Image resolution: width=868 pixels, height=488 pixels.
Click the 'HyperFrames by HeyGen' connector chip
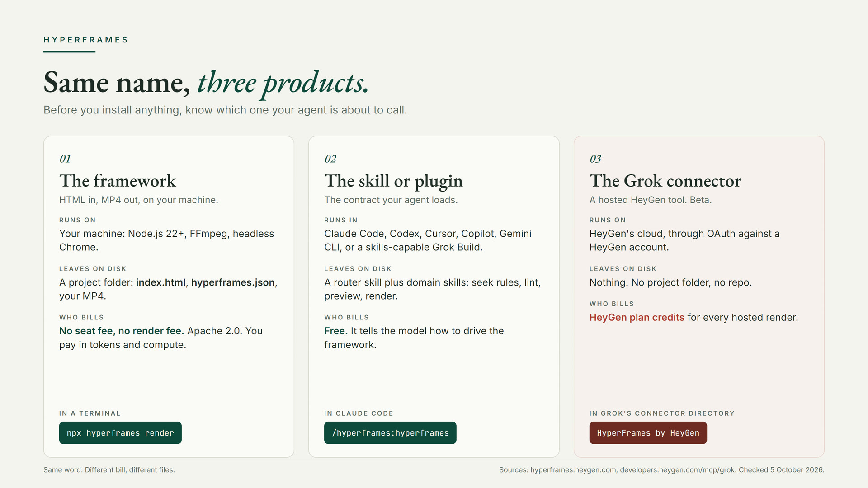point(648,433)
